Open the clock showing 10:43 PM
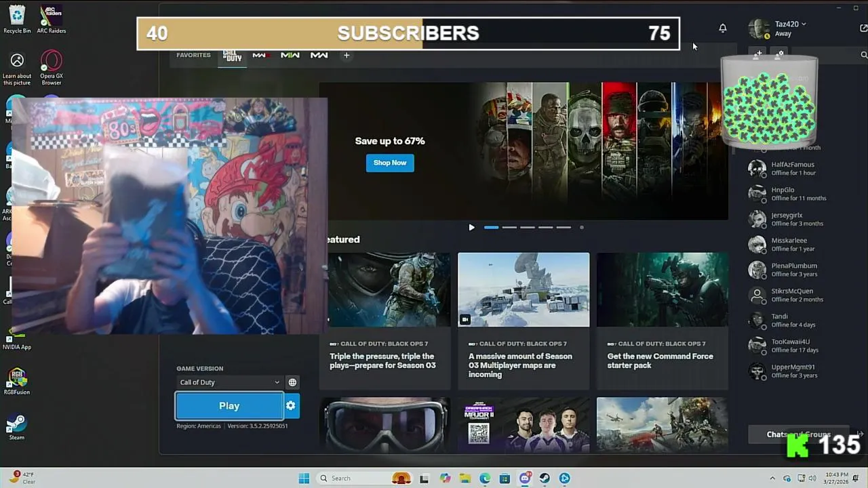Viewport: 868px width, 488px height. click(x=837, y=479)
